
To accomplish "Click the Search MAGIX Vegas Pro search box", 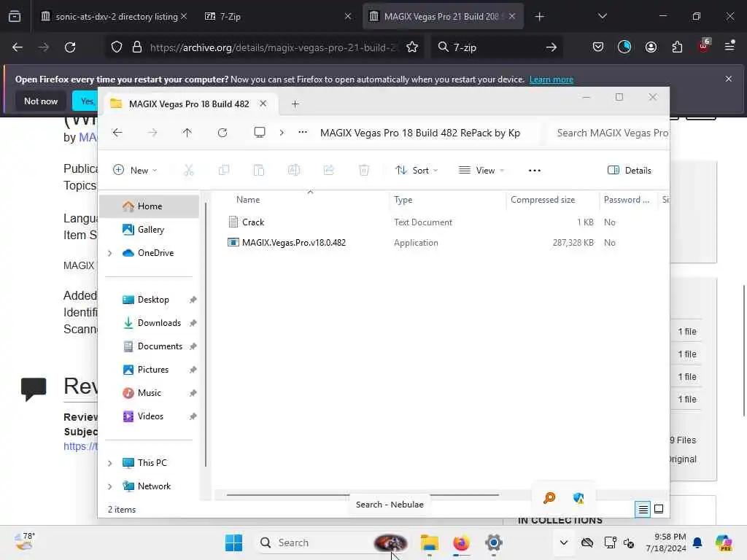I will point(608,133).
